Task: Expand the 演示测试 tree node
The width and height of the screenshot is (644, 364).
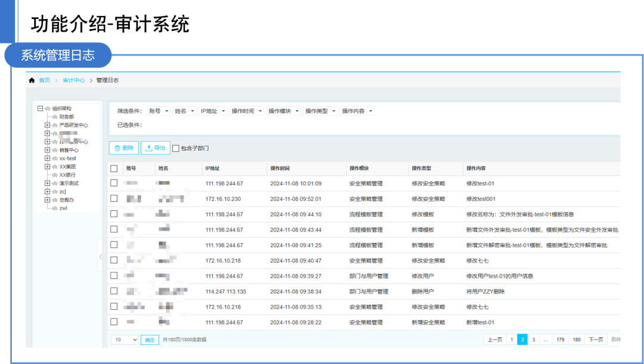Action: pyautogui.click(x=47, y=183)
